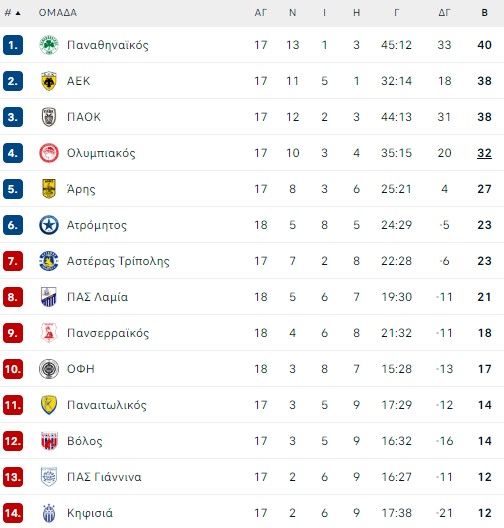Click the Asteras Tripolis crest icon
The height and width of the screenshot is (528, 504).
pyautogui.click(x=49, y=261)
